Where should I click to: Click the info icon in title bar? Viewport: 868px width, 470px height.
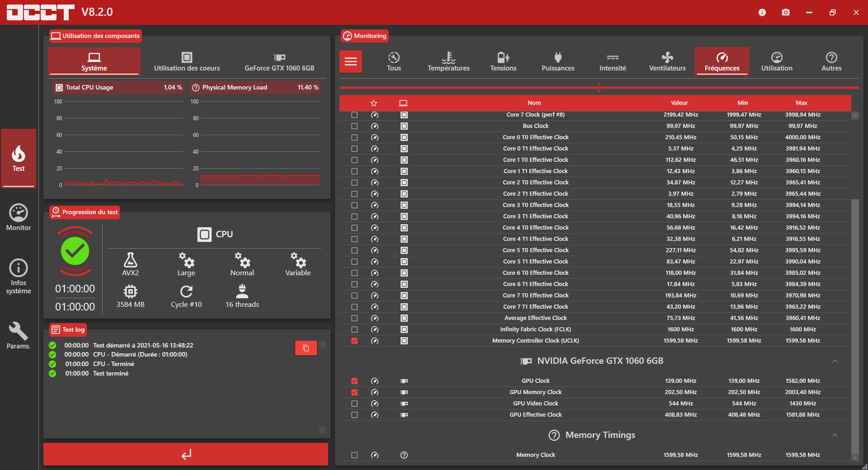(762, 12)
